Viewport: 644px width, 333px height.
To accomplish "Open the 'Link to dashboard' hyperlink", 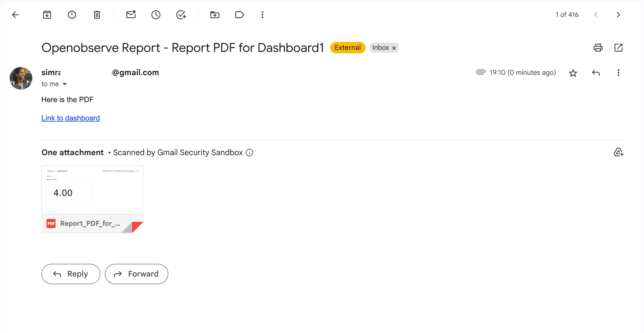I will pyautogui.click(x=70, y=118).
